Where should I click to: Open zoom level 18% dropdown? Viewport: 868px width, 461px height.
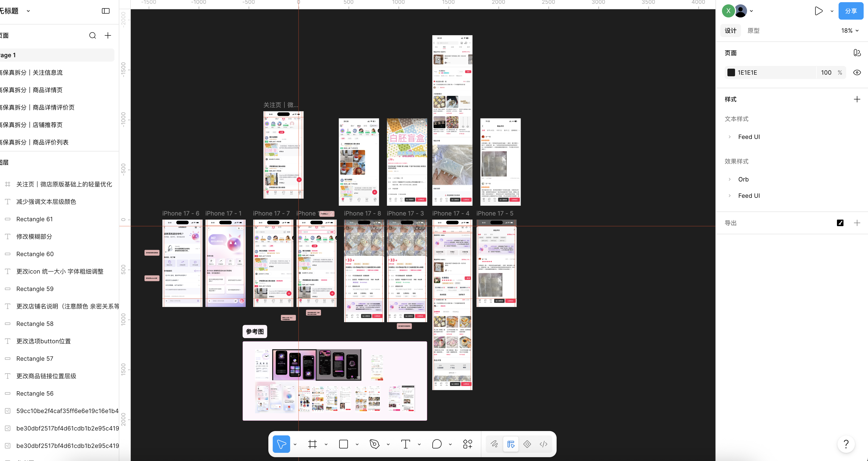pyautogui.click(x=850, y=31)
